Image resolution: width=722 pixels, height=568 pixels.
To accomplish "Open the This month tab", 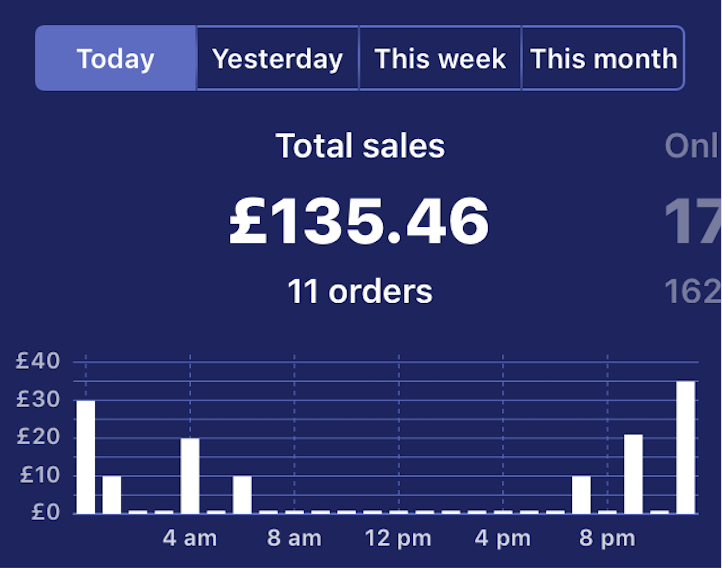I will 603,58.
